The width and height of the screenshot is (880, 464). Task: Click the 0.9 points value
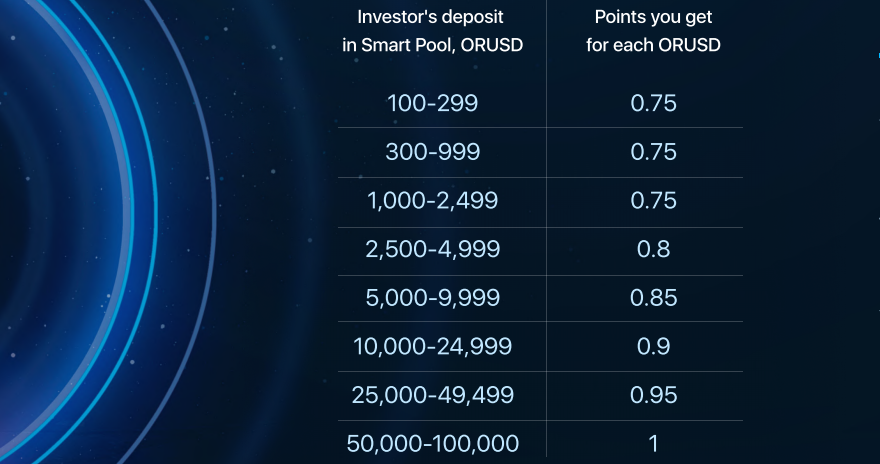pyautogui.click(x=653, y=346)
